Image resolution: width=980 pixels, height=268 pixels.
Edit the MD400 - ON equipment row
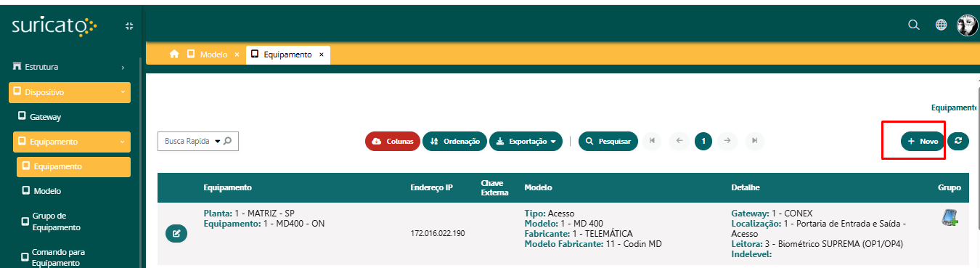(x=176, y=234)
